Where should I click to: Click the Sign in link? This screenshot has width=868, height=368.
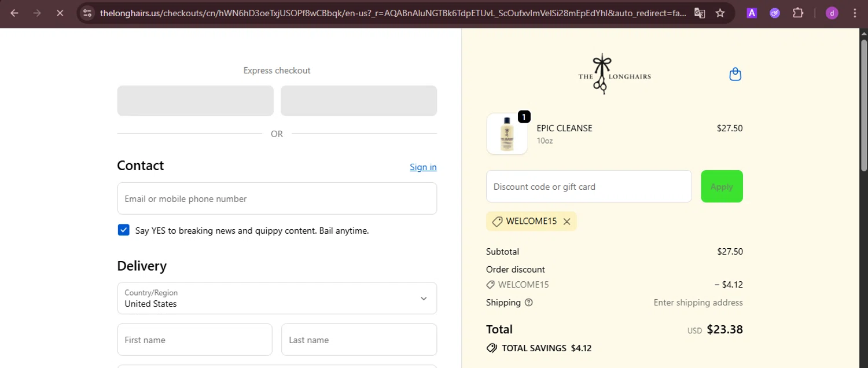tap(423, 167)
